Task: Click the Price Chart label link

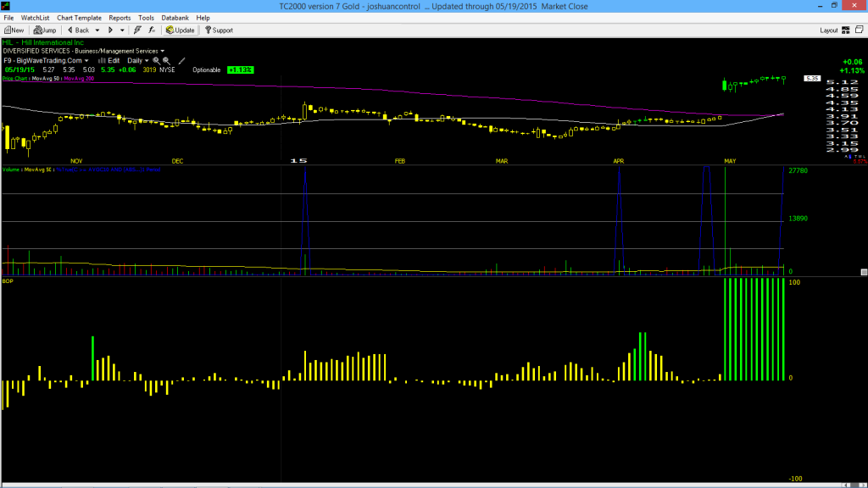Action: click(x=14, y=79)
